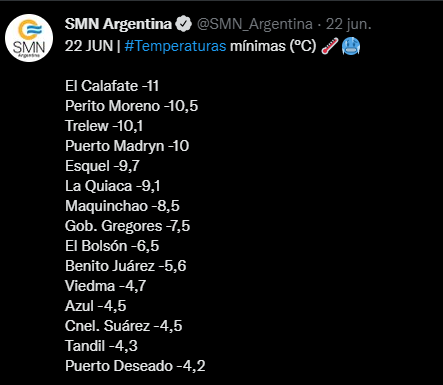Open the tweet date 22 jun.
The image size is (443, 385).
tap(349, 24)
